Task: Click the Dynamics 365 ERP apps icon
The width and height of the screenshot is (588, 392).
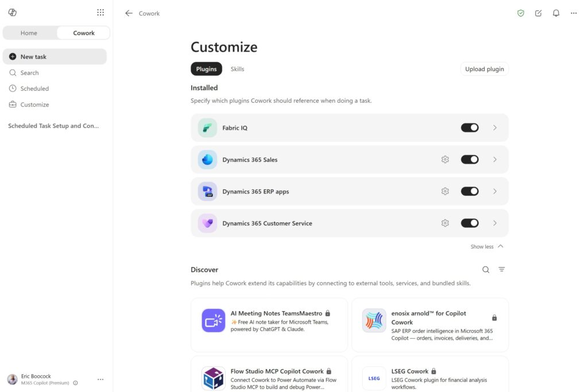Action: coord(207,192)
